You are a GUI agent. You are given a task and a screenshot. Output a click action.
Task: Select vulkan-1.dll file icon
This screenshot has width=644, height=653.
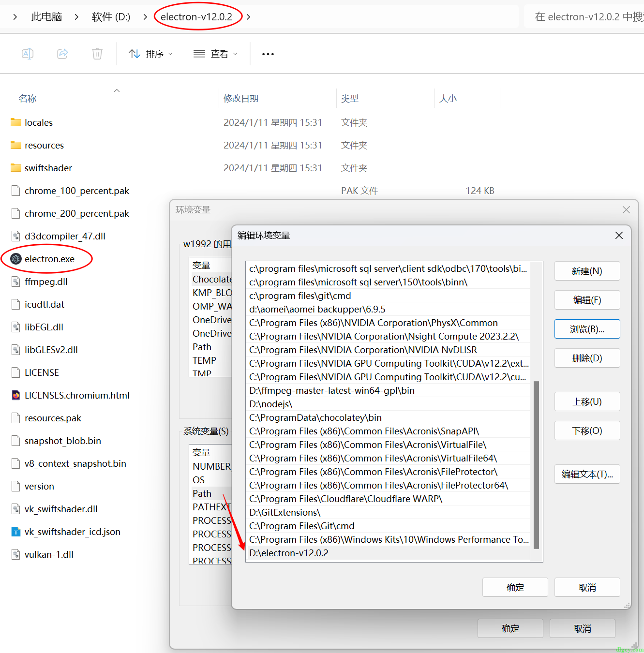16,554
